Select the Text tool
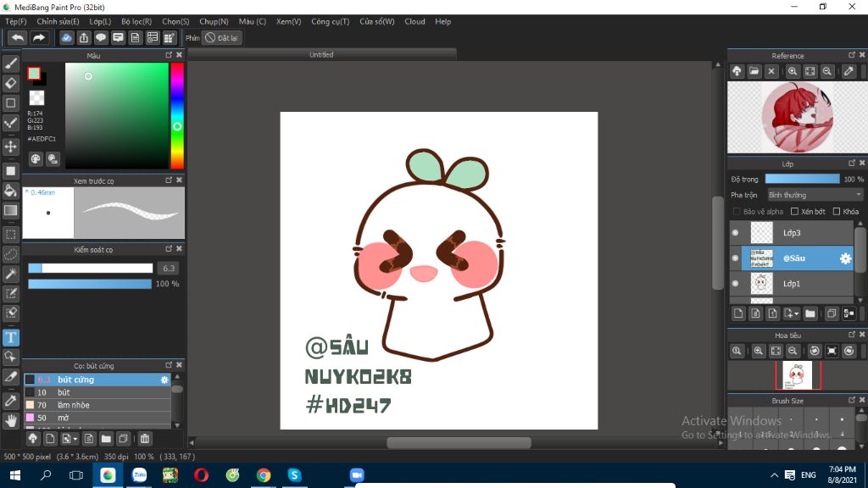This screenshot has width=868, height=488. (10, 337)
